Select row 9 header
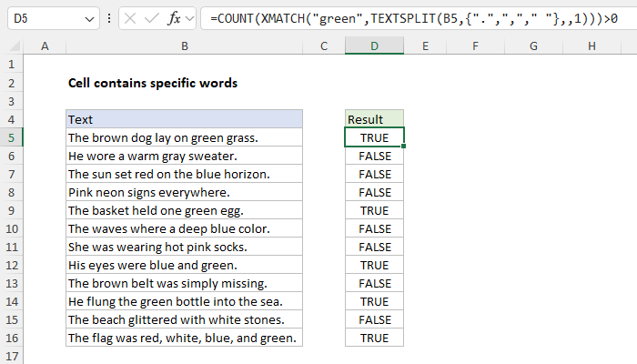 (11, 210)
